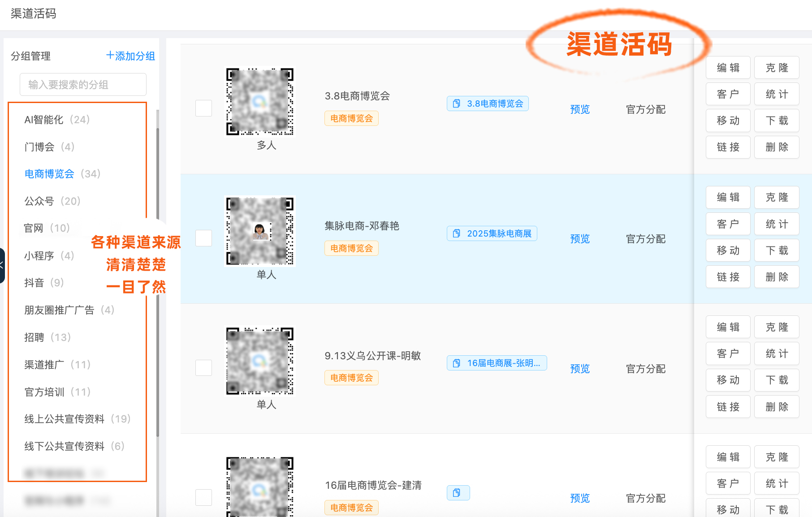The image size is (812, 517).
Task: Click 下载 button for 9.13义乌公开课 row
Action: 777,380
